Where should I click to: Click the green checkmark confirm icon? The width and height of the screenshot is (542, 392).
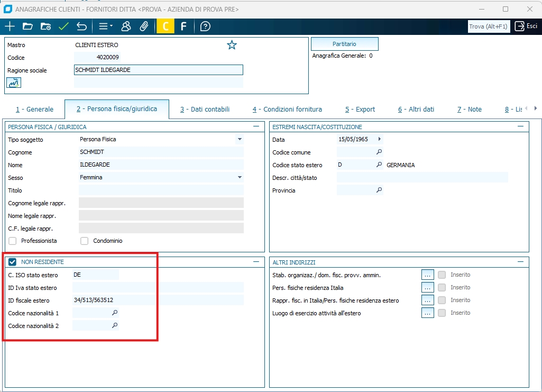tap(63, 26)
